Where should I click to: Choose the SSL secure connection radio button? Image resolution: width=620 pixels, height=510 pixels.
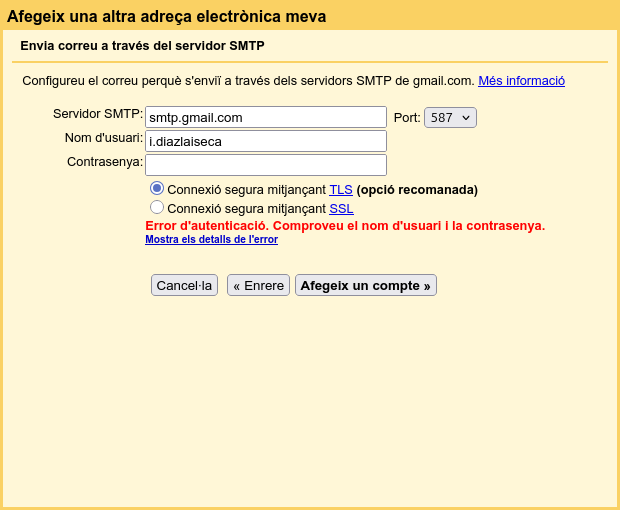tap(157, 207)
